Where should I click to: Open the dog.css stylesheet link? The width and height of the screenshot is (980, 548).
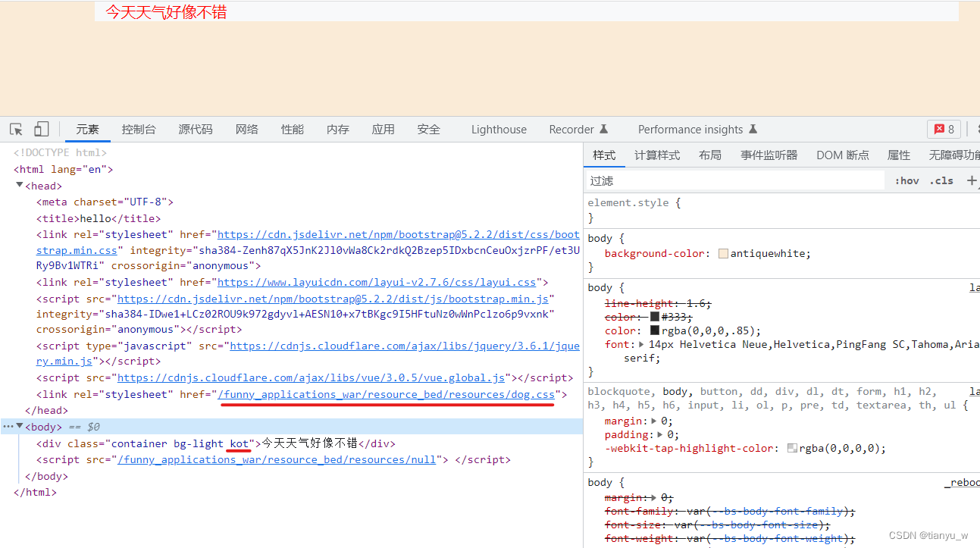coord(387,393)
